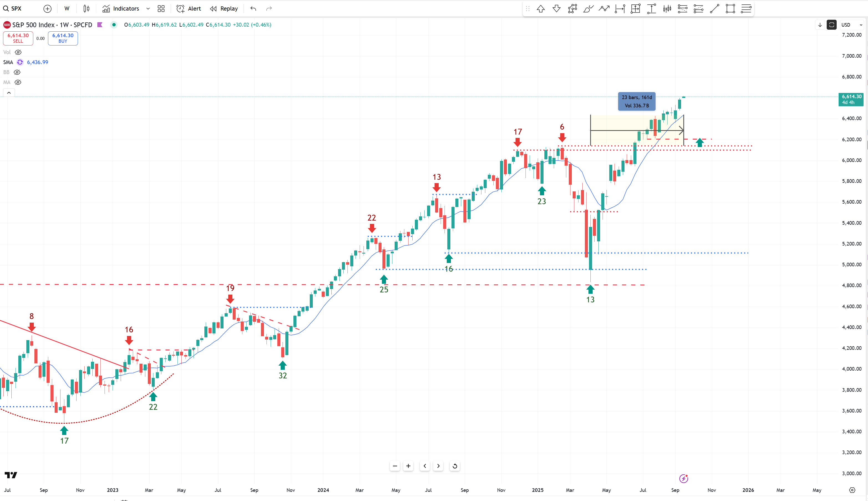868x501 pixels.
Task: Click the 2024 label on time axis
Action: pyautogui.click(x=323, y=490)
